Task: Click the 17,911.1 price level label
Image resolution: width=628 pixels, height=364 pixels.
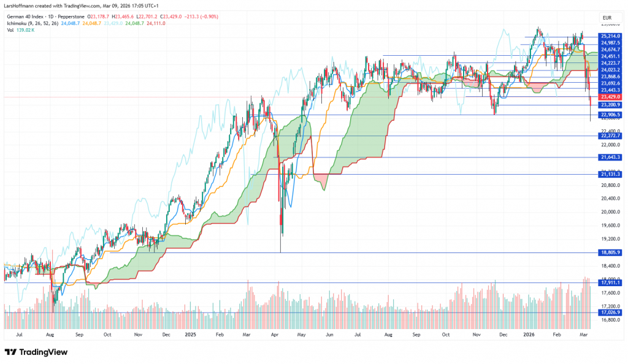Action: 611,282
